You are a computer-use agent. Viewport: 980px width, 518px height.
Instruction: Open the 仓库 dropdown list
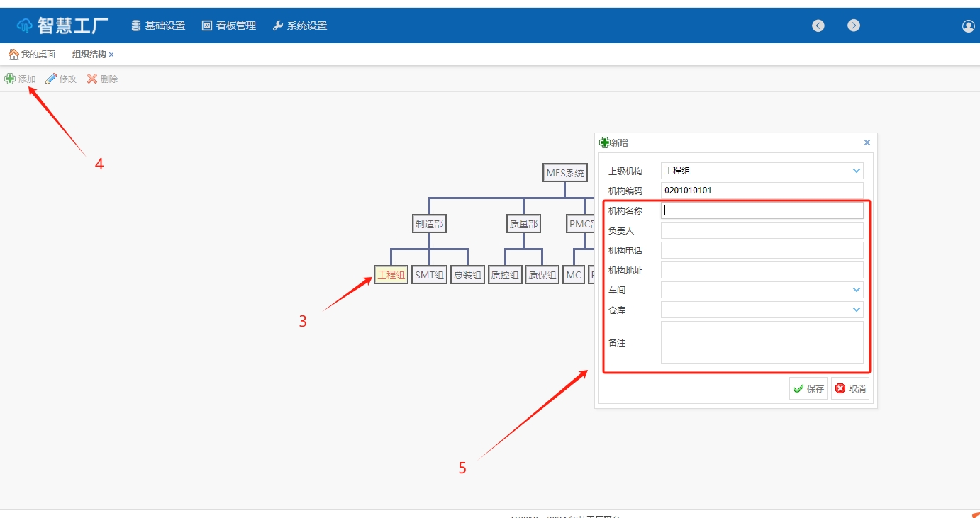[857, 310]
